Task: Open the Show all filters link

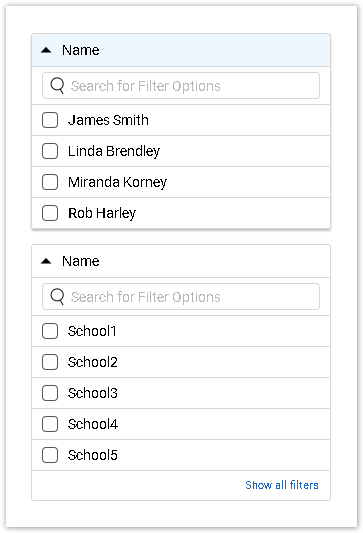Action: click(282, 485)
